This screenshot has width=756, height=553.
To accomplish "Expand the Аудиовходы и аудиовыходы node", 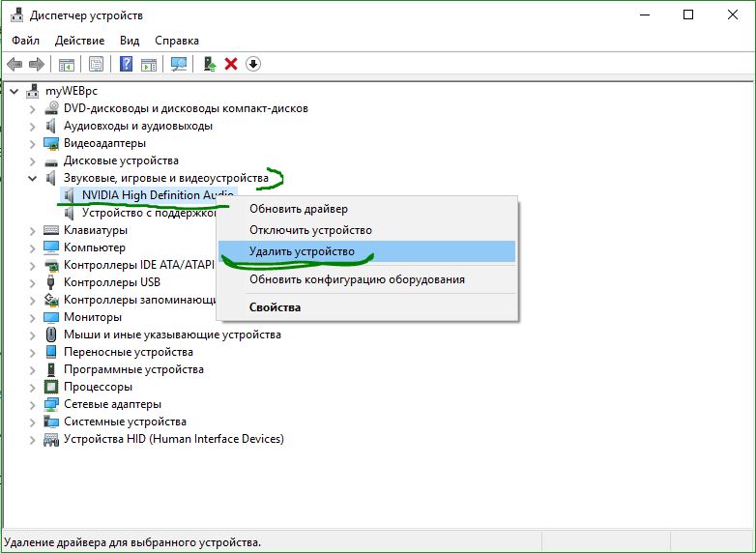I will tap(32, 127).
